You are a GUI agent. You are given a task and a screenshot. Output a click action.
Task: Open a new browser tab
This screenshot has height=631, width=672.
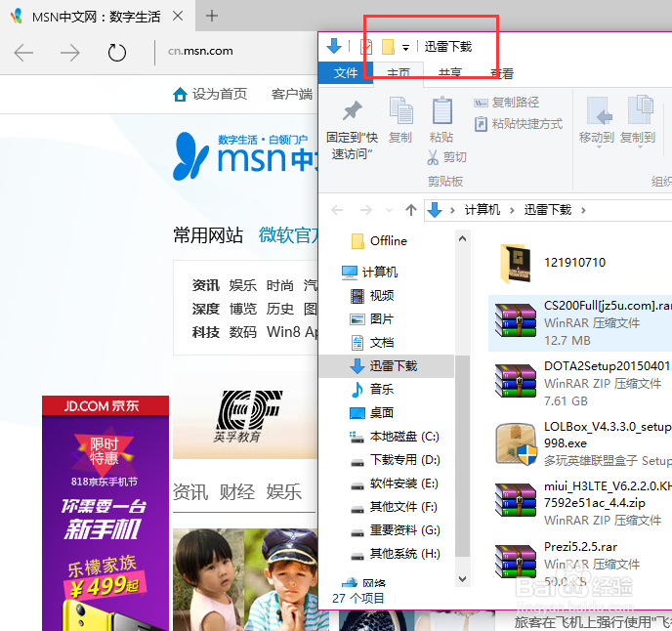click(212, 17)
